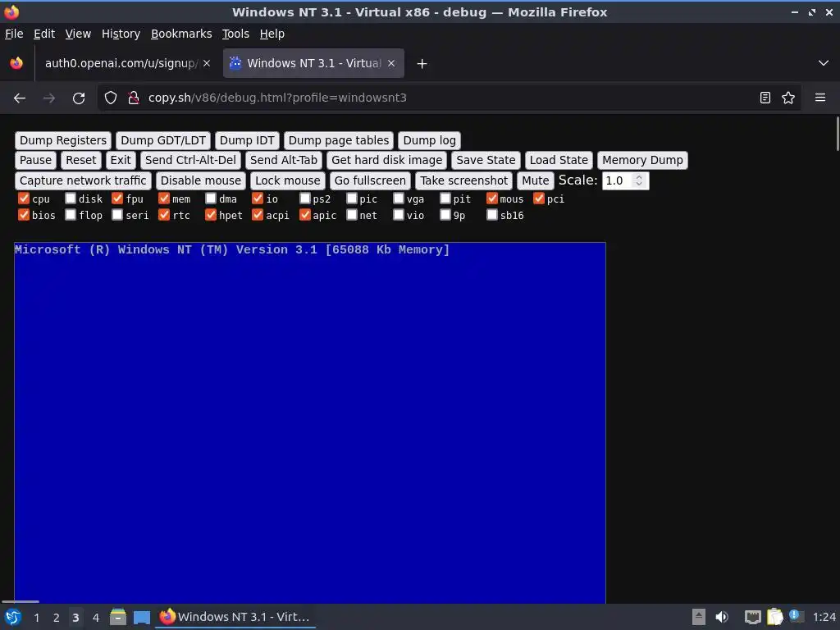
Task: Click Capture network traffic
Action: (x=83, y=180)
